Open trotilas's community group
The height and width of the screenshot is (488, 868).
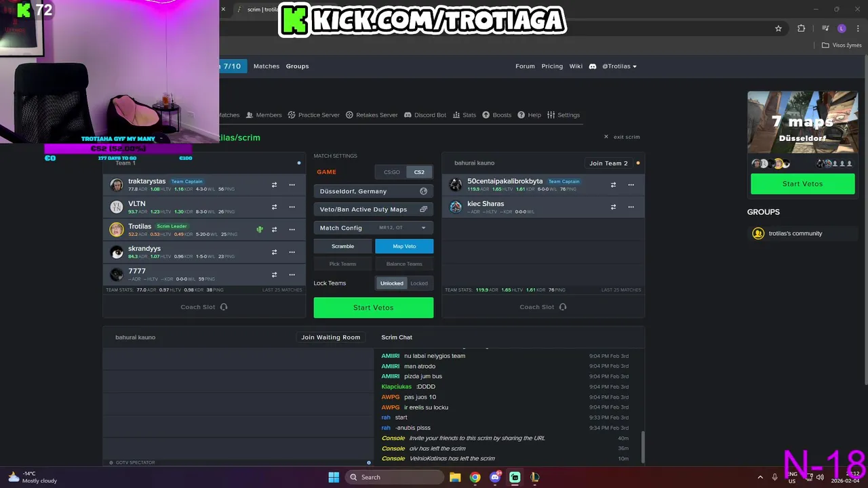[x=802, y=233]
